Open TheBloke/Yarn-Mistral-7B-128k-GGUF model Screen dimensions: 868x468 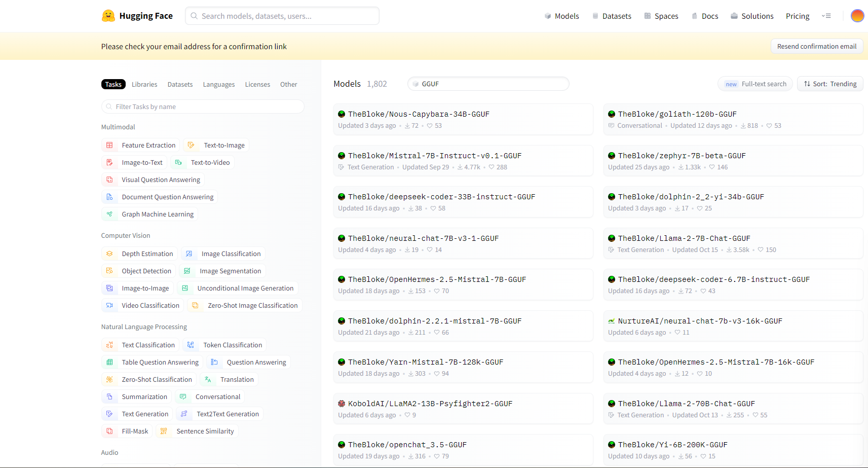click(463, 367)
